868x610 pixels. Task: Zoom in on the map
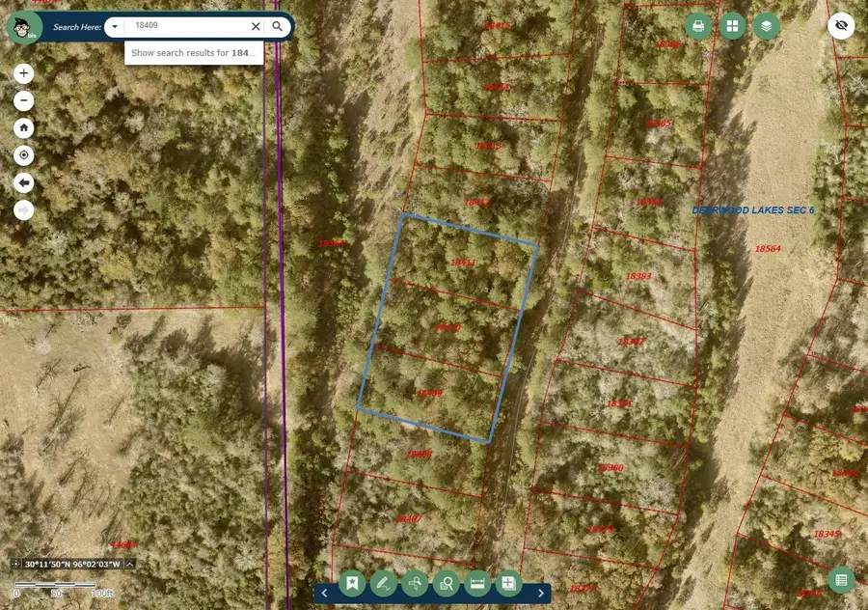[x=24, y=73]
